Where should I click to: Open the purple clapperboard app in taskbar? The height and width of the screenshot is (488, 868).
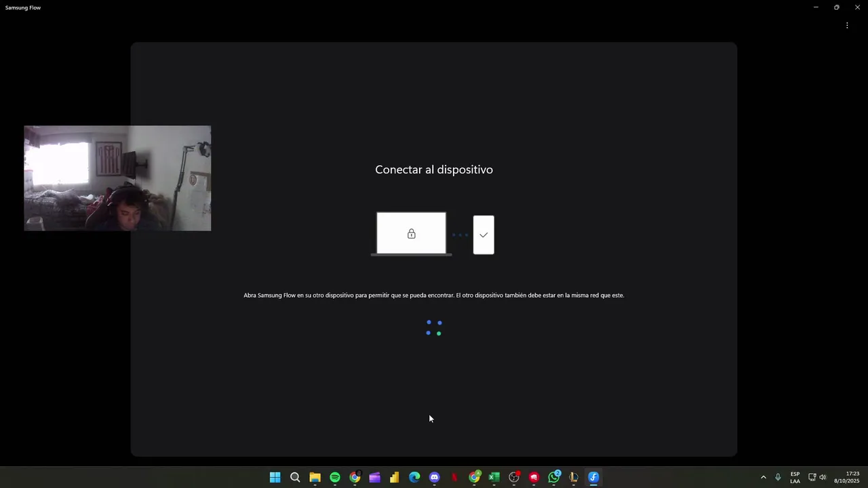pyautogui.click(x=374, y=477)
